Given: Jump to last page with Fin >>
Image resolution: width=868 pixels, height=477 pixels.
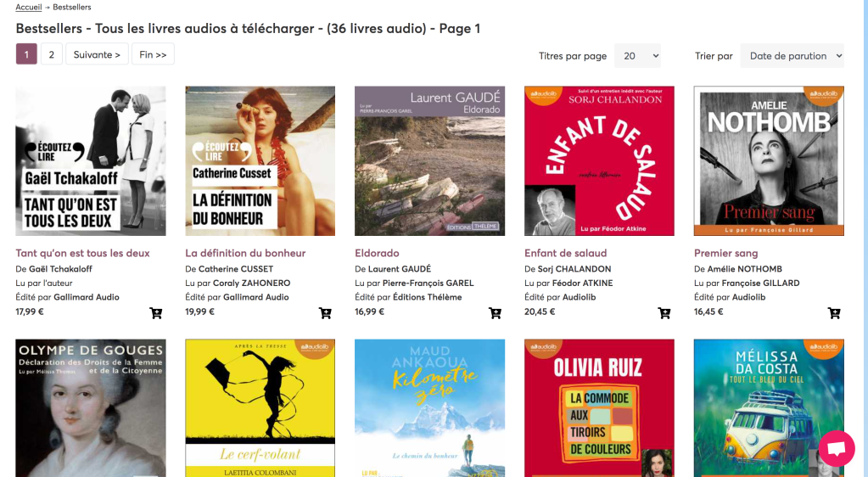Looking at the screenshot, I should coord(153,54).
